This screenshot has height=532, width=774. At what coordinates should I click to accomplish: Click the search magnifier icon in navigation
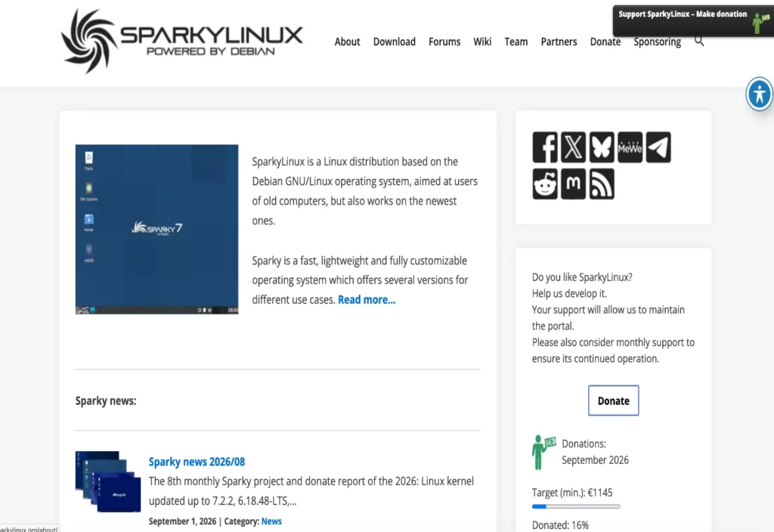click(x=699, y=41)
